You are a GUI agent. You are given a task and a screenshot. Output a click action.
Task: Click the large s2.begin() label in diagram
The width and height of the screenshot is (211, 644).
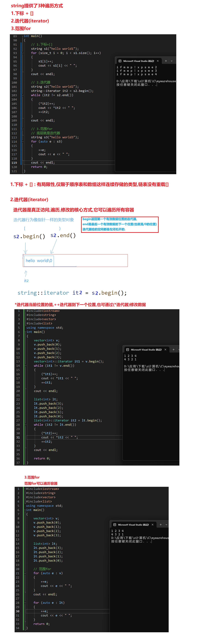click(x=29, y=236)
